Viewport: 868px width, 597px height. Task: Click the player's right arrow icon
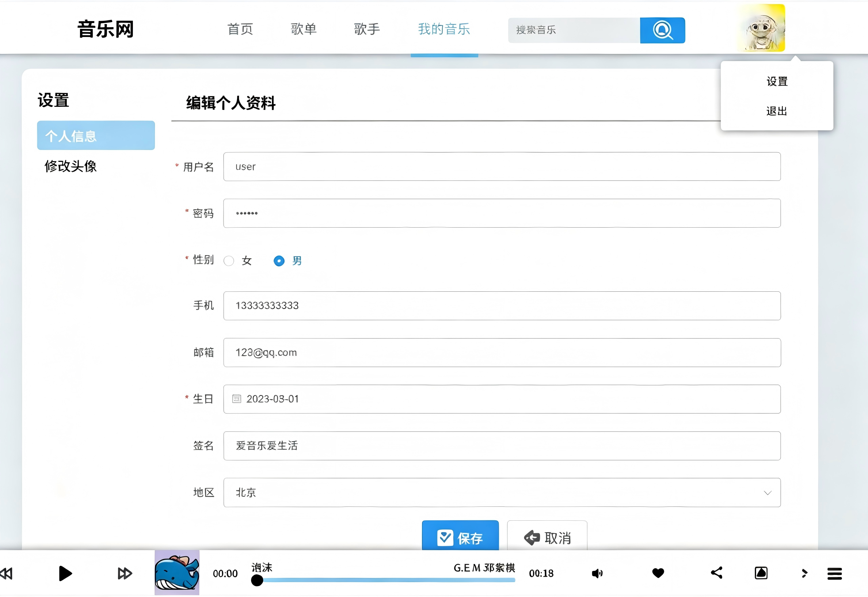pyautogui.click(x=805, y=574)
